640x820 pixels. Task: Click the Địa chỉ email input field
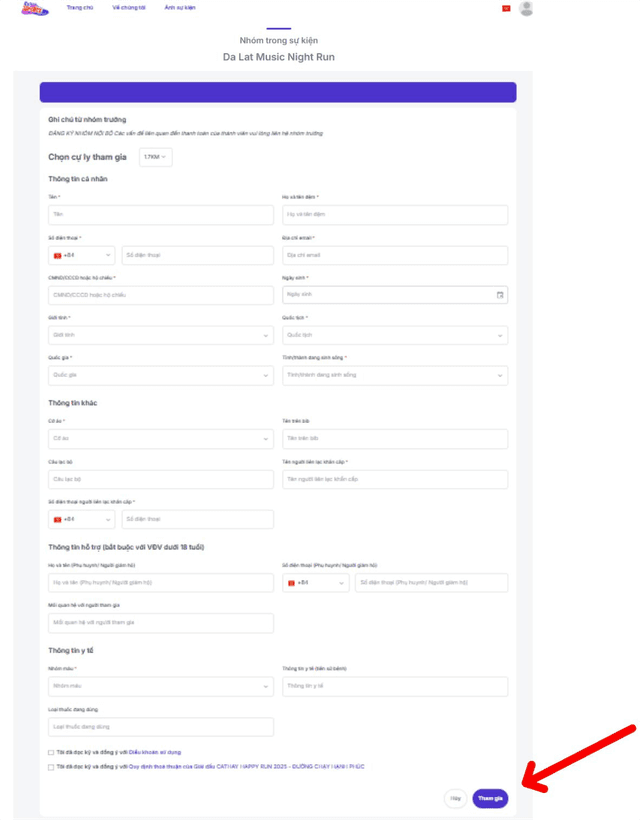coord(395,255)
